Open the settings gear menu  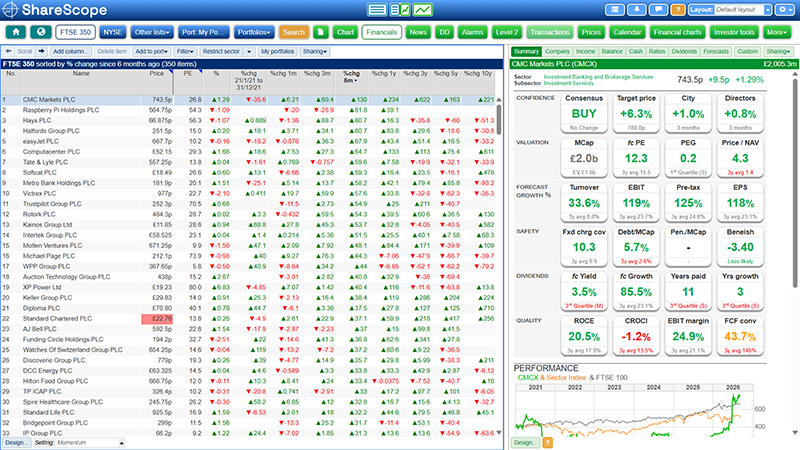click(784, 10)
